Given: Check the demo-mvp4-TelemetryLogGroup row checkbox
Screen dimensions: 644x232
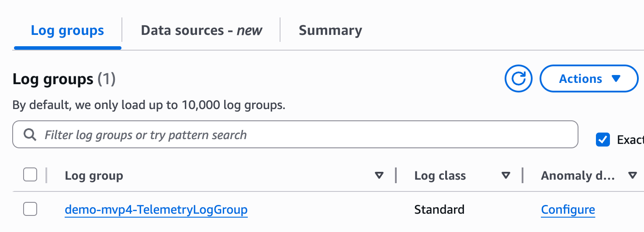Looking at the screenshot, I should [x=30, y=209].
